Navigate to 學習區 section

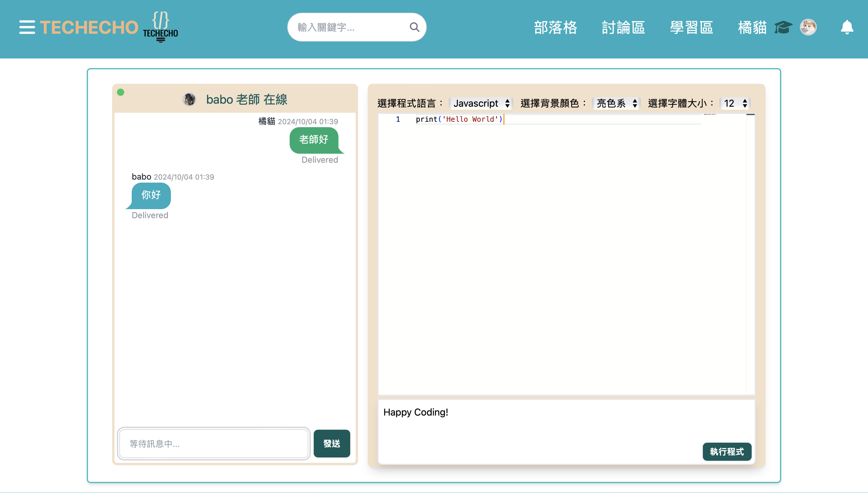coord(692,27)
